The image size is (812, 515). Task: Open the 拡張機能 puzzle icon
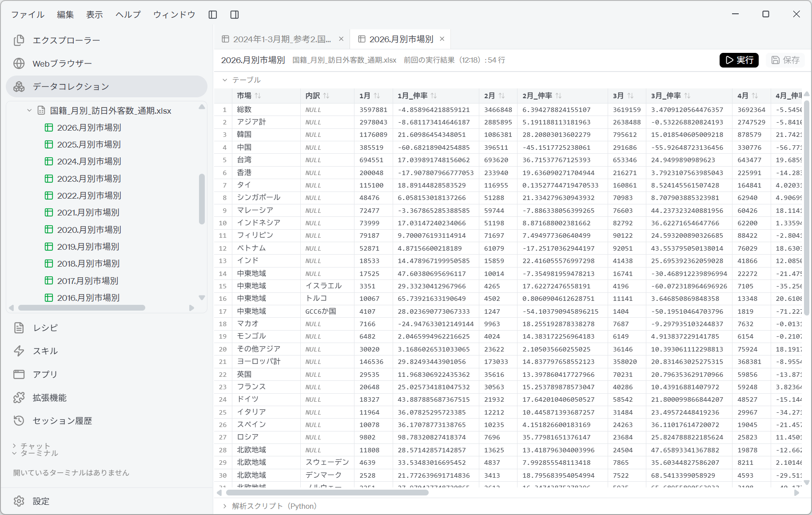coord(19,398)
